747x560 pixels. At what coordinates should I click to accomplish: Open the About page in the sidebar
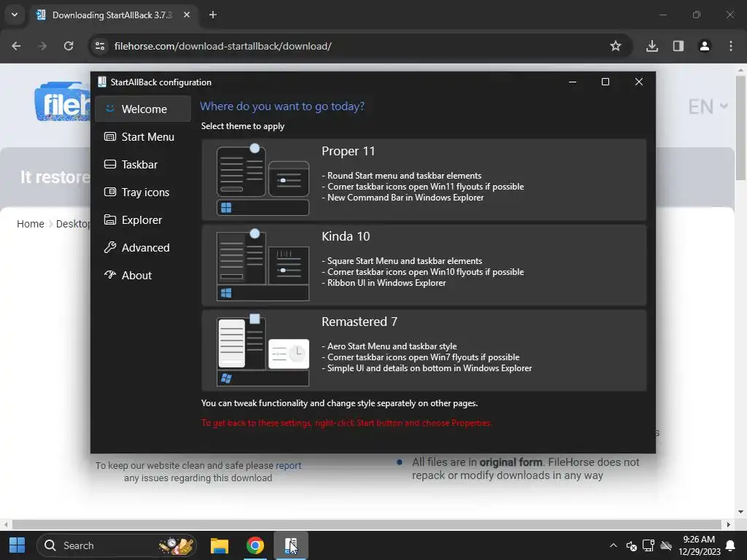click(x=143, y=275)
